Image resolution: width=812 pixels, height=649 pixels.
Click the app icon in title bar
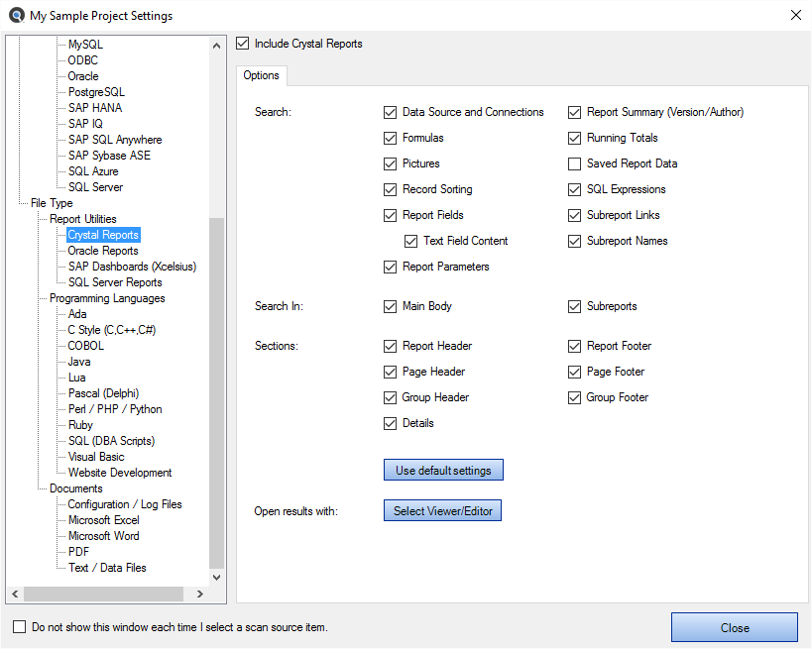click(17, 15)
